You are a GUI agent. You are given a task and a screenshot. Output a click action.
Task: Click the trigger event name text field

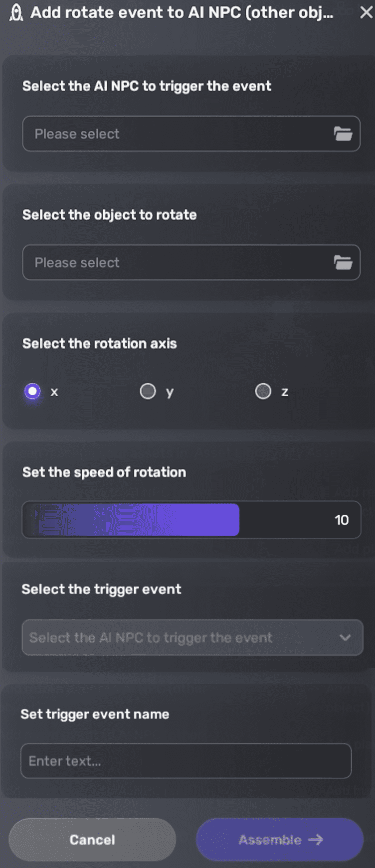(x=186, y=761)
